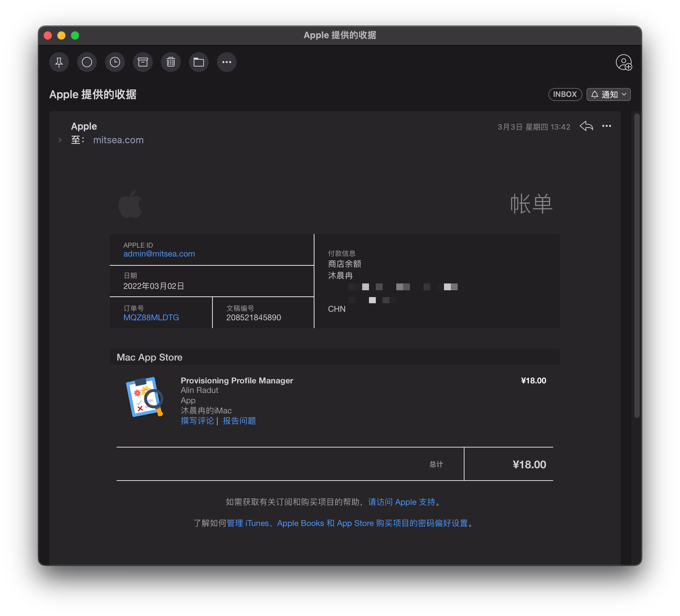
Task: Archive the email using box icon
Action: point(143,62)
